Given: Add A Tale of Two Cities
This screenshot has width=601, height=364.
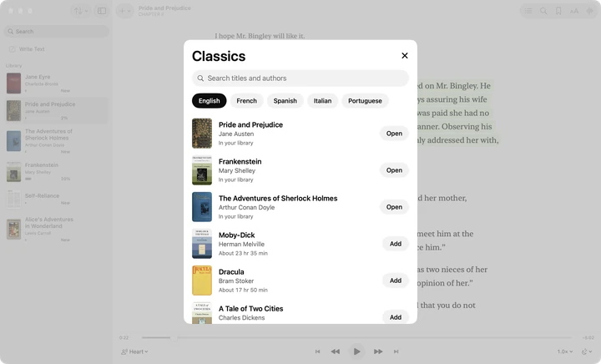Looking at the screenshot, I should point(395,317).
